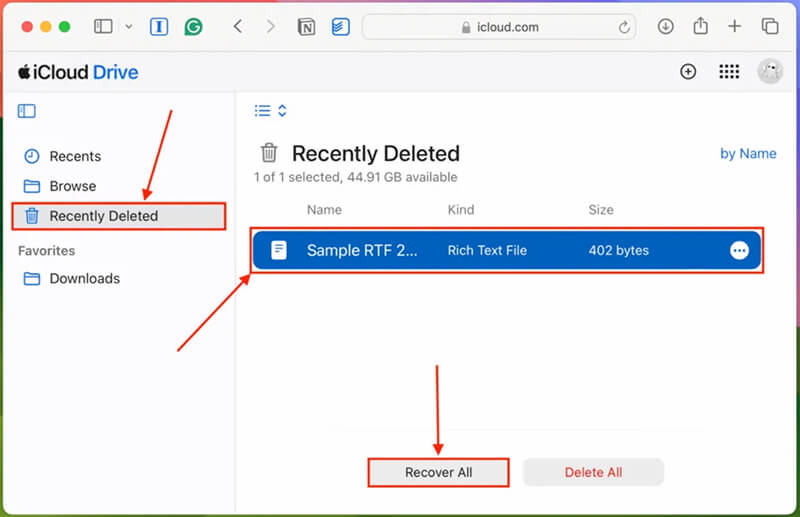Click the Safari close window red button

click(x=27, y=27)
